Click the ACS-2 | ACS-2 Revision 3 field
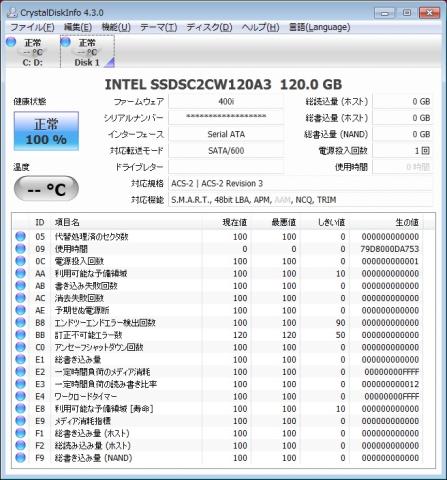 pyautogui.click(x=300, y=183)
